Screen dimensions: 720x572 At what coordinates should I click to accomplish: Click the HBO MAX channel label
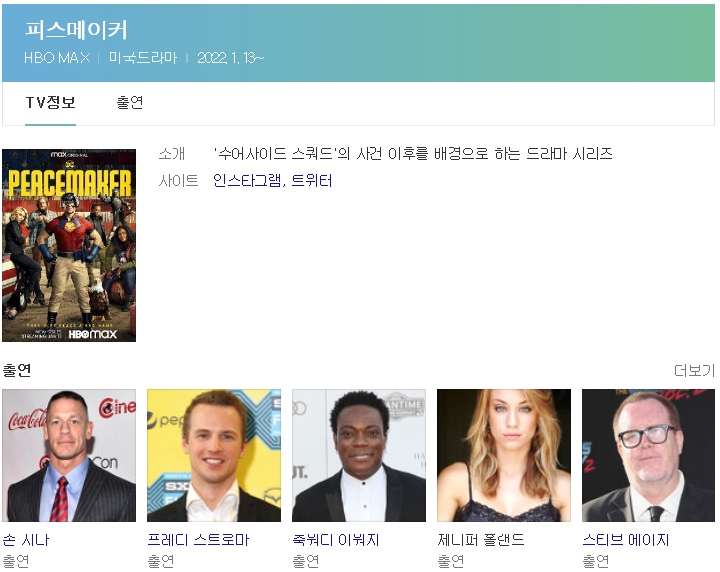(57, 58)
